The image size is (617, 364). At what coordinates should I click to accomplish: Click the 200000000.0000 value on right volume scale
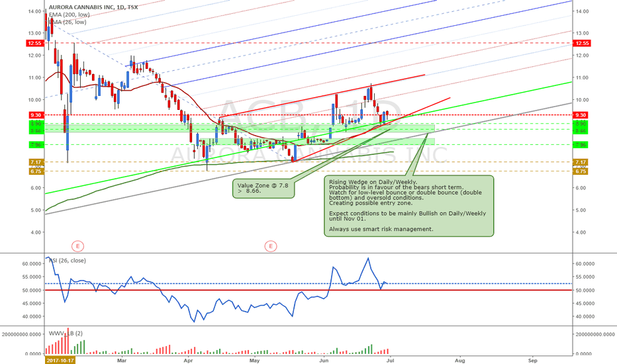point(595,334)
